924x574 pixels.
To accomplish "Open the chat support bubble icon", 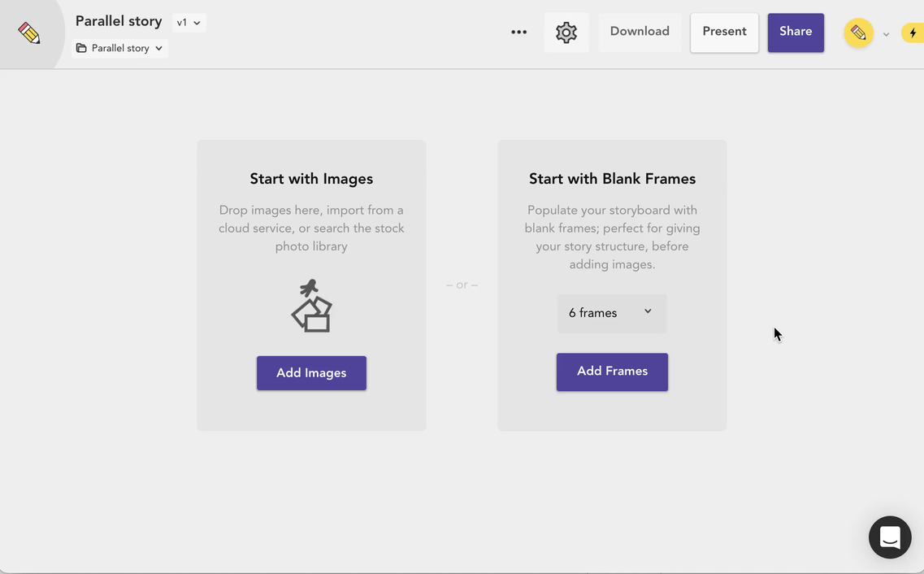I will pos(890,537).
